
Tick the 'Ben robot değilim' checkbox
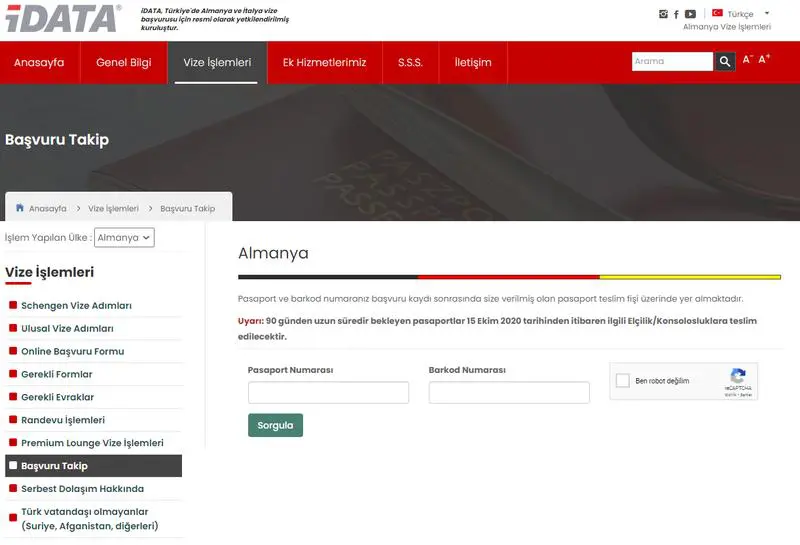(622, 380)
